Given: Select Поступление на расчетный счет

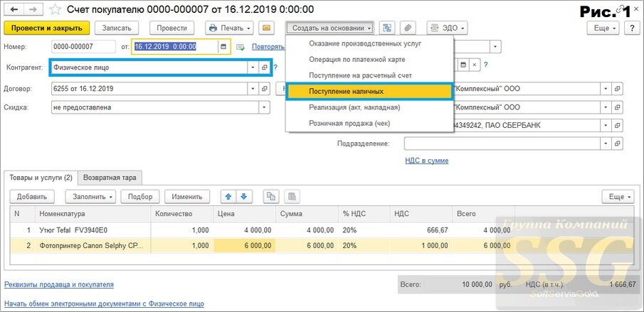Looking at the screenshot, I should [360, 75].
